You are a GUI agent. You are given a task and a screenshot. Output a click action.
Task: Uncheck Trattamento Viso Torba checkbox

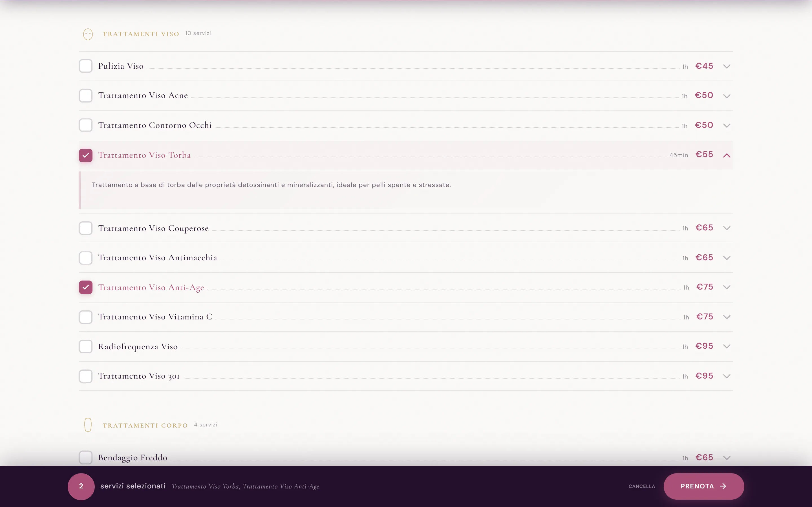tap(85, 155)
